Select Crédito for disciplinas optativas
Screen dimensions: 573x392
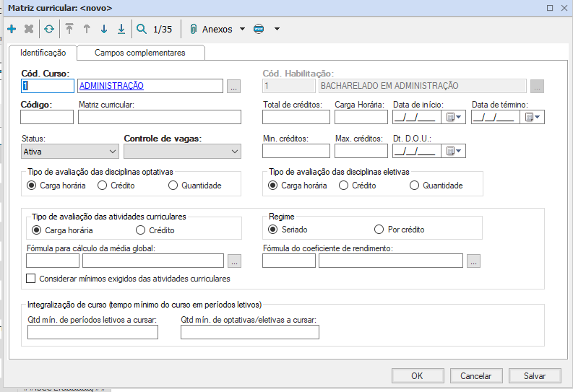104,186
